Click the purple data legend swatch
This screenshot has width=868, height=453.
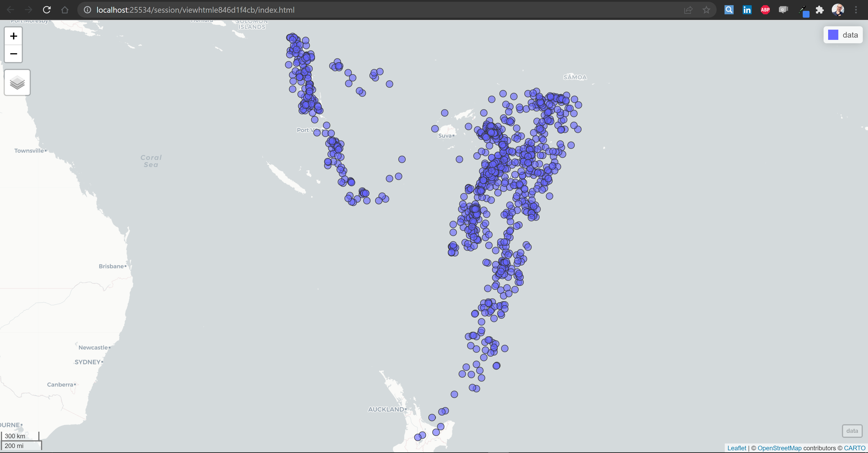click(833, 35)
